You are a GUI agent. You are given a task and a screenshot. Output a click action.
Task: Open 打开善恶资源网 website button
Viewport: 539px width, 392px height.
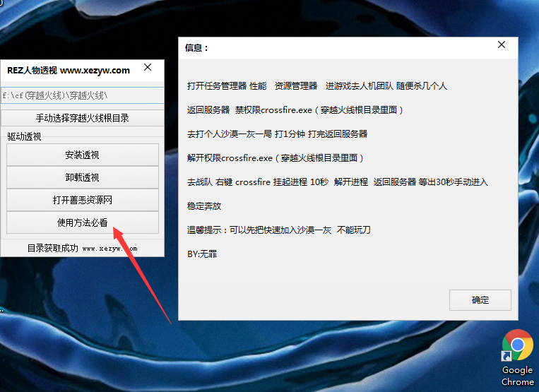click(x=82, y=200)
